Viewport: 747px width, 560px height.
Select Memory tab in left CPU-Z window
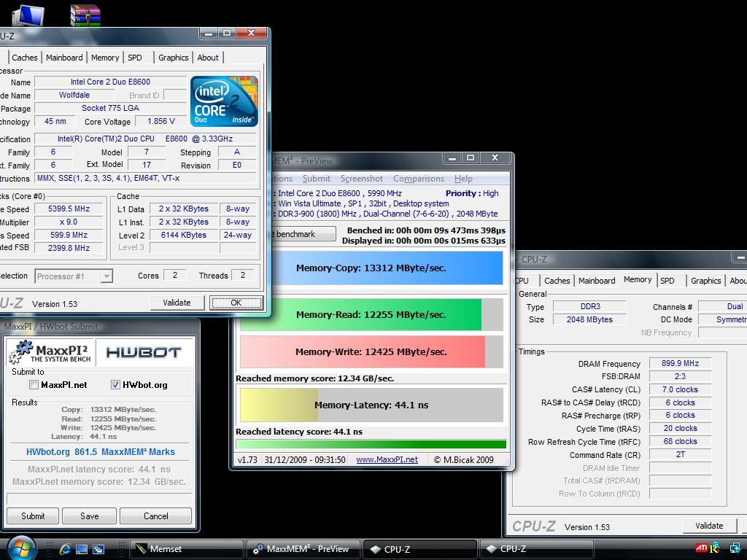(x=105, y=58)
